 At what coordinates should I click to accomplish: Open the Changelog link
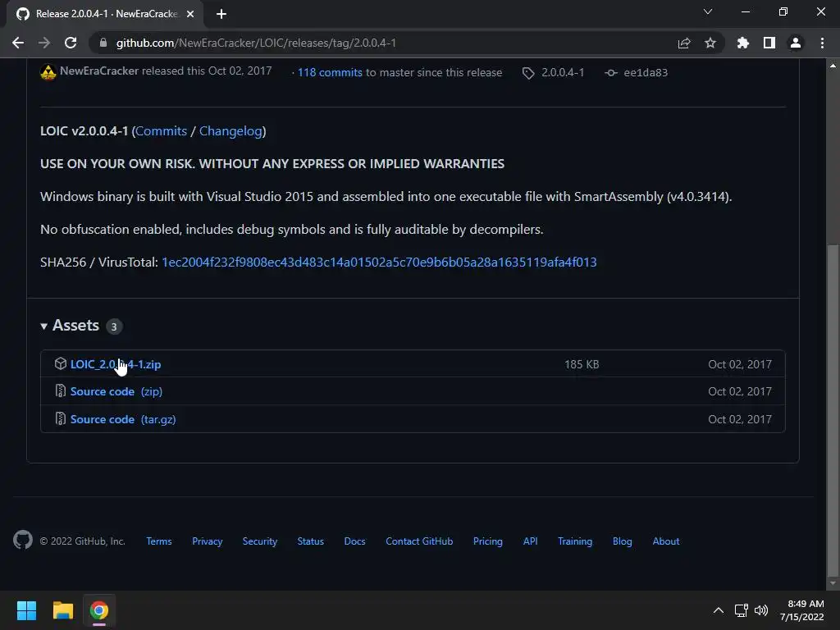pos(231,131)
